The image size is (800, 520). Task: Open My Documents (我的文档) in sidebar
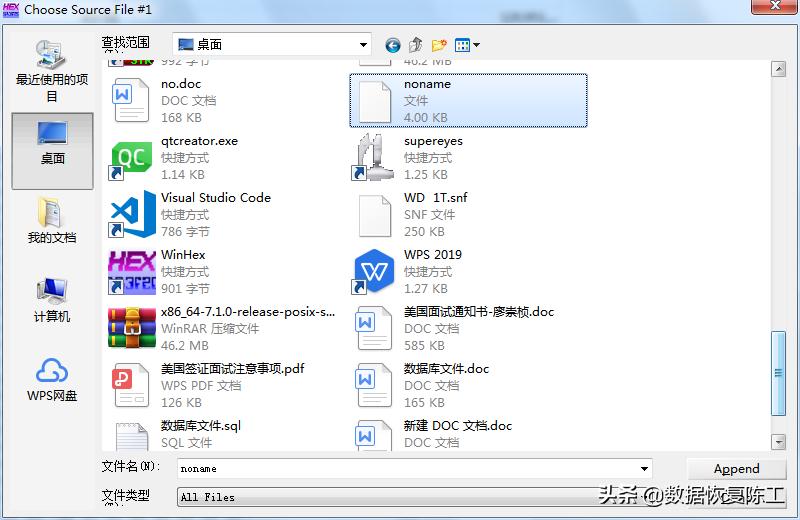pyautogui.click(x=52, y=220)
